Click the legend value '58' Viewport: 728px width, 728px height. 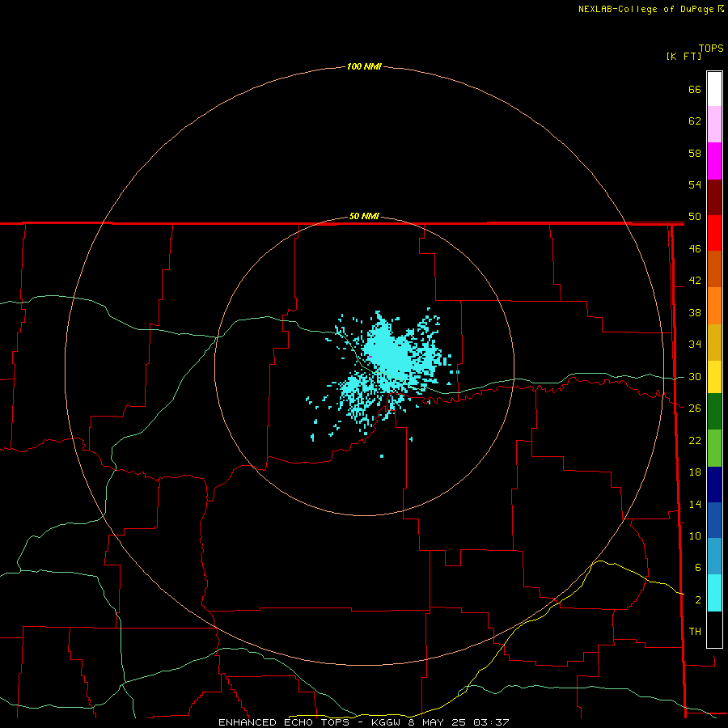[x=695, y=153]
